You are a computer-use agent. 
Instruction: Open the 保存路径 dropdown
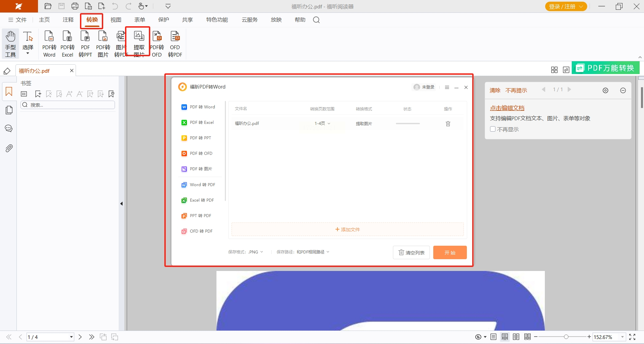[x=313, y=252]
